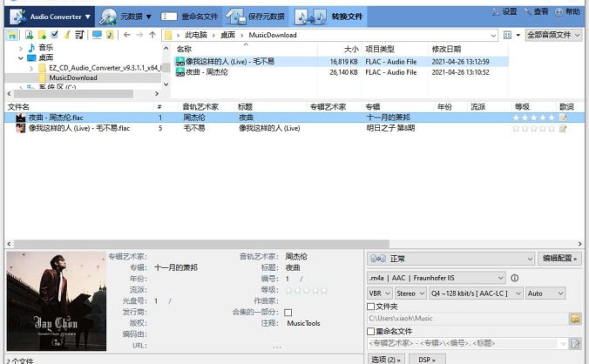Open the Q4 ~128 kbit/s quality dropdown
Screen dimensions: 589x364
[476, 293]
